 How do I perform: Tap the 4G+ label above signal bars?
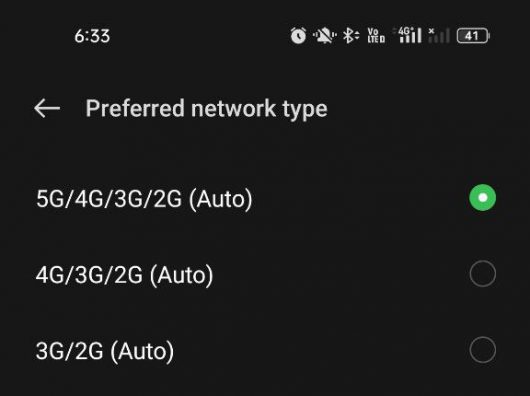click(405, 31)
